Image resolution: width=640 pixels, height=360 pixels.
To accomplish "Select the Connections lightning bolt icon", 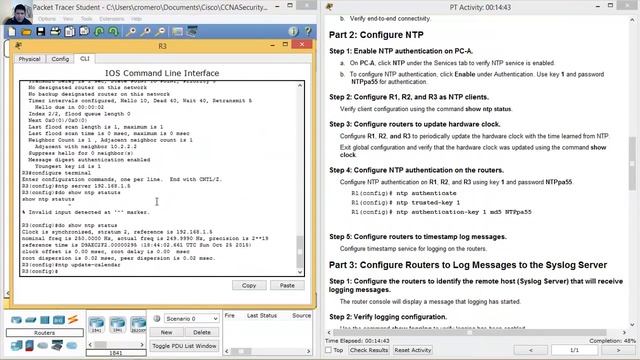I will tap(73, 320).
